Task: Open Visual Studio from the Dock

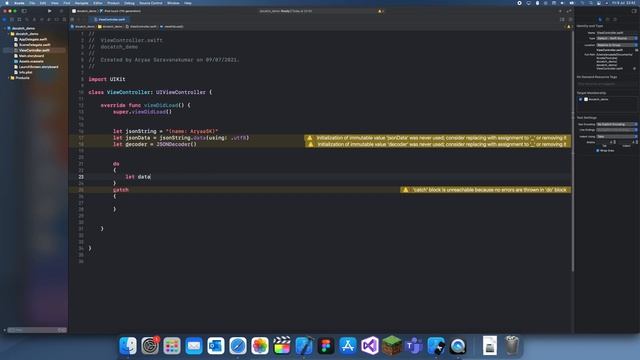Action: pos(370,346)
